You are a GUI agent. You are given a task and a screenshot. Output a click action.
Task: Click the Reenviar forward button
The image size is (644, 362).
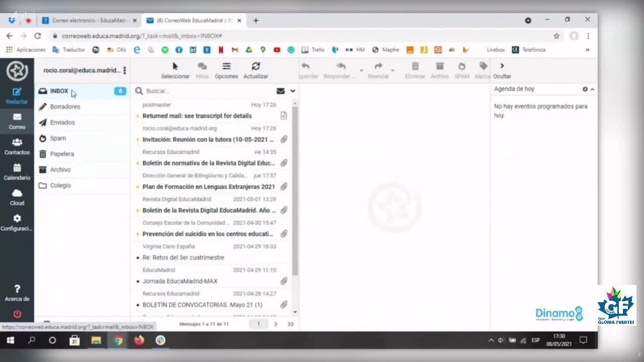pyautogui.click(x=378, y=70)
